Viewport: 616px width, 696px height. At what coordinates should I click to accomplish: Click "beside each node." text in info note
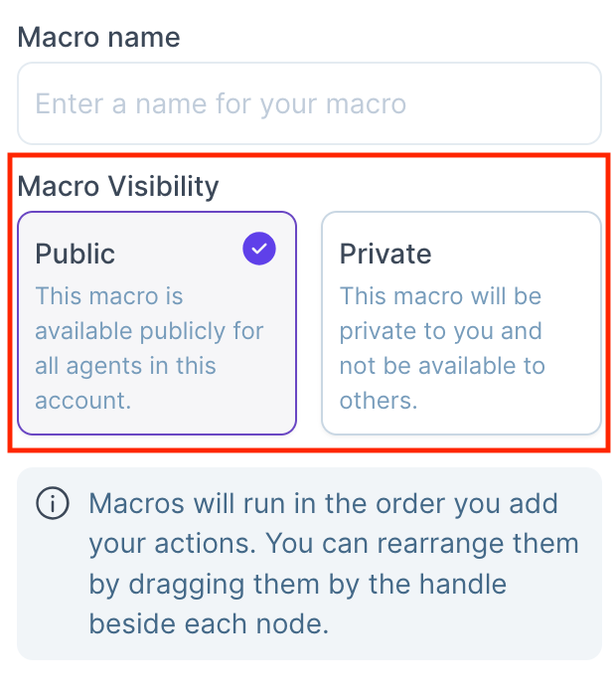point(209,623)
